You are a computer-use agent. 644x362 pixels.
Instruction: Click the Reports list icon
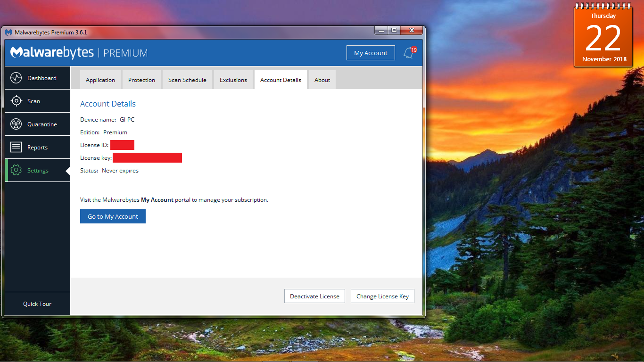(x=16, y=147)
